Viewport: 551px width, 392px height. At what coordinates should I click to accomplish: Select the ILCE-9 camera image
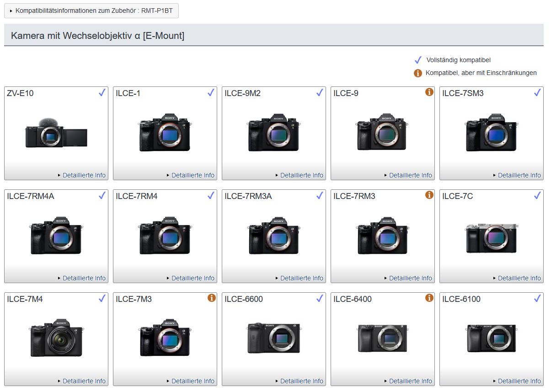click(383, 132)
